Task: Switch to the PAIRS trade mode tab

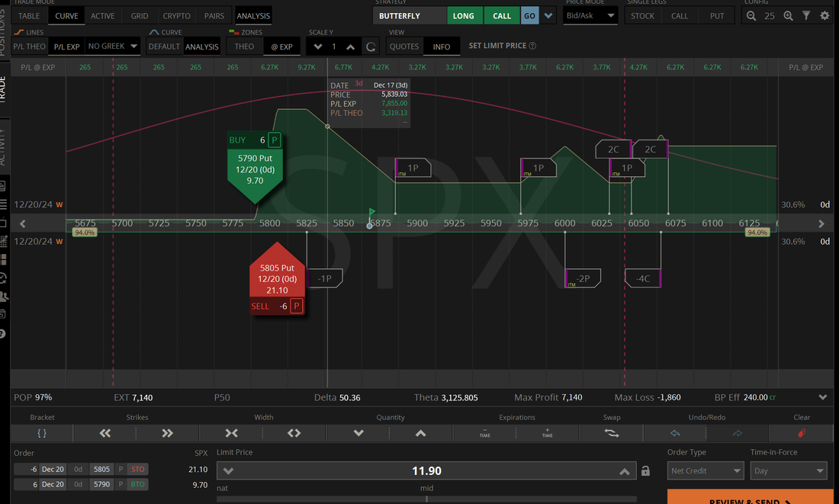Action: coord(214,16)
